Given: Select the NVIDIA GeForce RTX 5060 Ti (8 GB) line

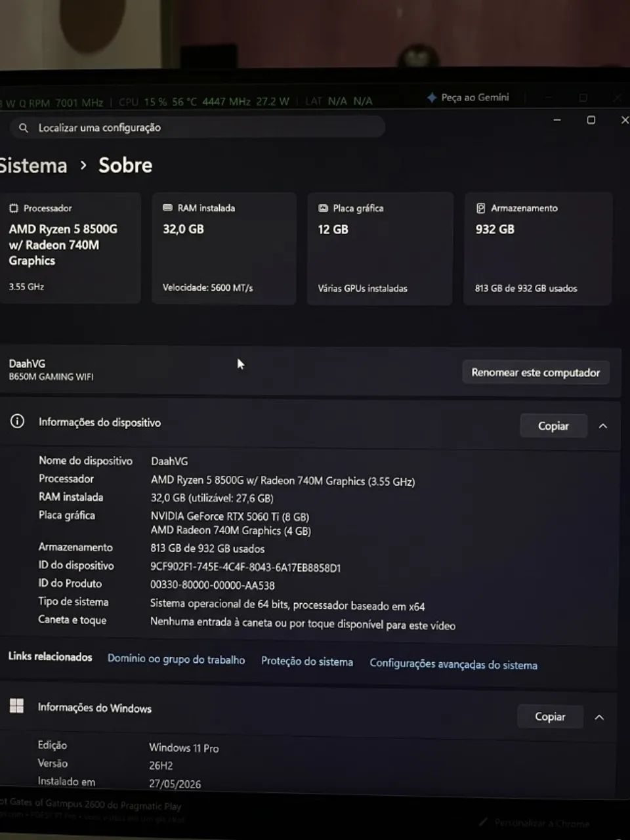Looking at the screenshot, I should pyautogui.click(x=230, y=516).
